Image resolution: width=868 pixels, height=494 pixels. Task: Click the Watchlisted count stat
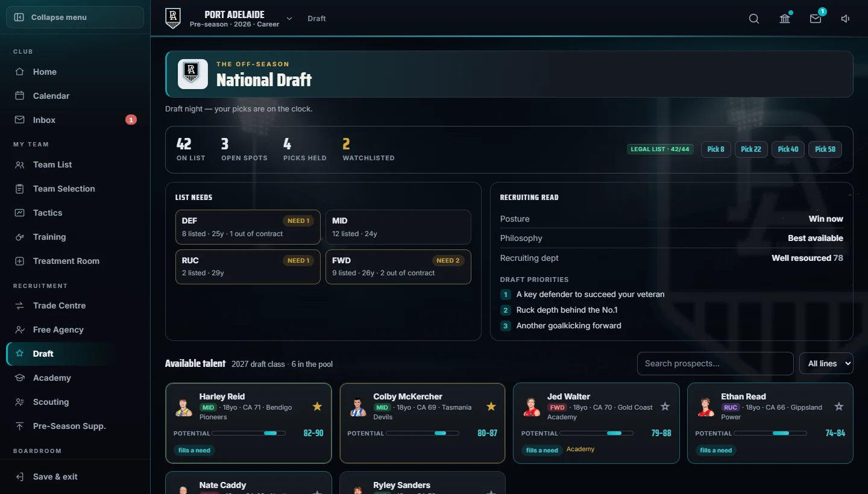click(368, 149)
